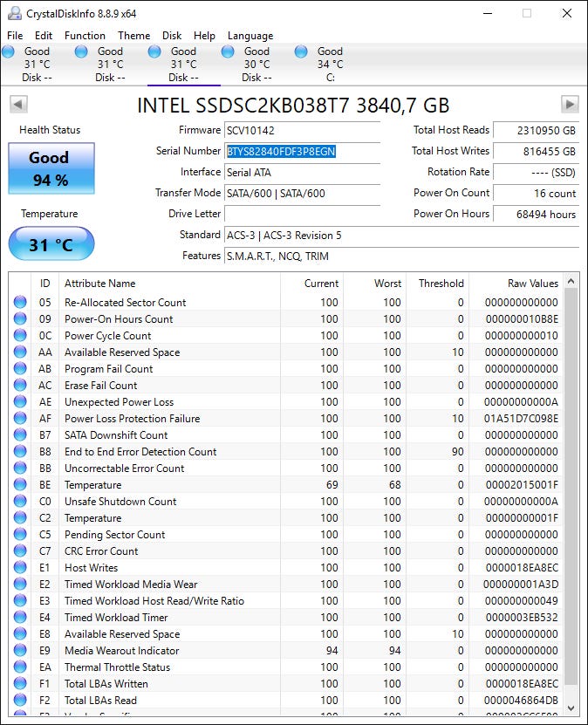Click the Worst column header

point(375,284)
